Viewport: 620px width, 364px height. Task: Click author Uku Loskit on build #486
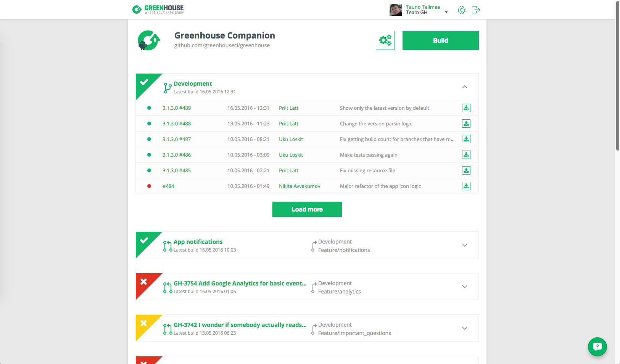pyautogui.click(x=291, y=155)
